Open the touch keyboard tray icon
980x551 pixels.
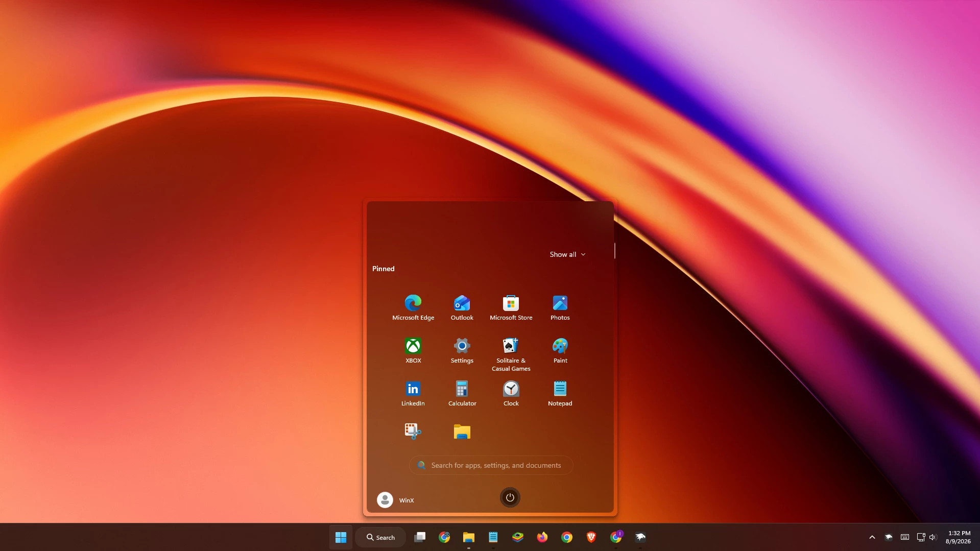click(905, 537)
